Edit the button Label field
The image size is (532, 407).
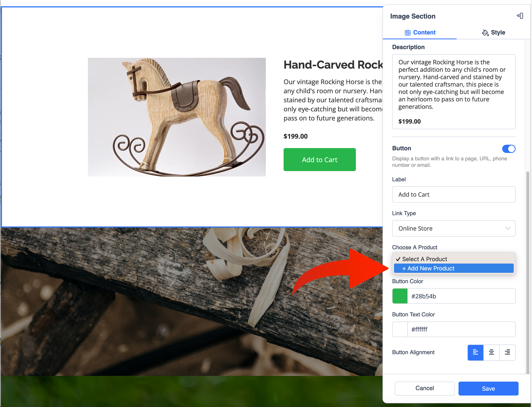[x=453, y=194]
